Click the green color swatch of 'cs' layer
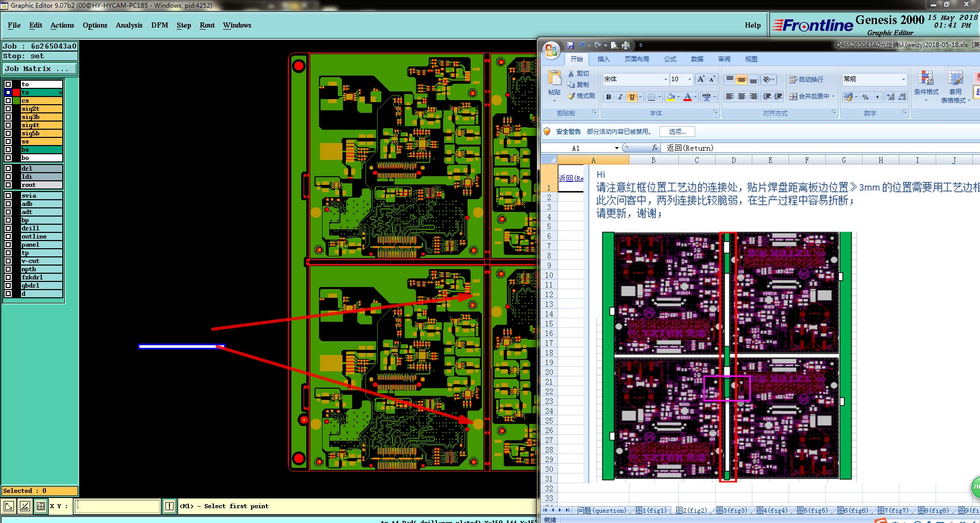This screenshot has width=980, height=523. click(x=17, y=101)
